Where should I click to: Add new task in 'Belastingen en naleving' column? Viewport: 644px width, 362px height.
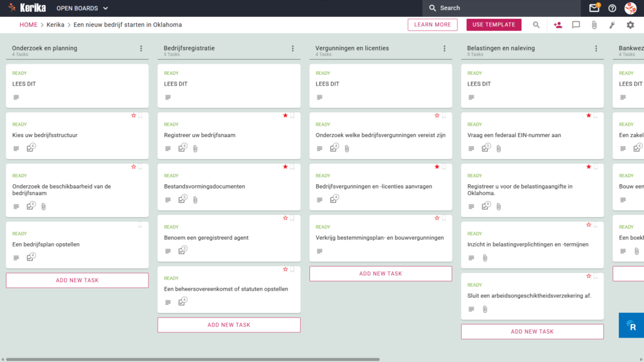point(532,331)
